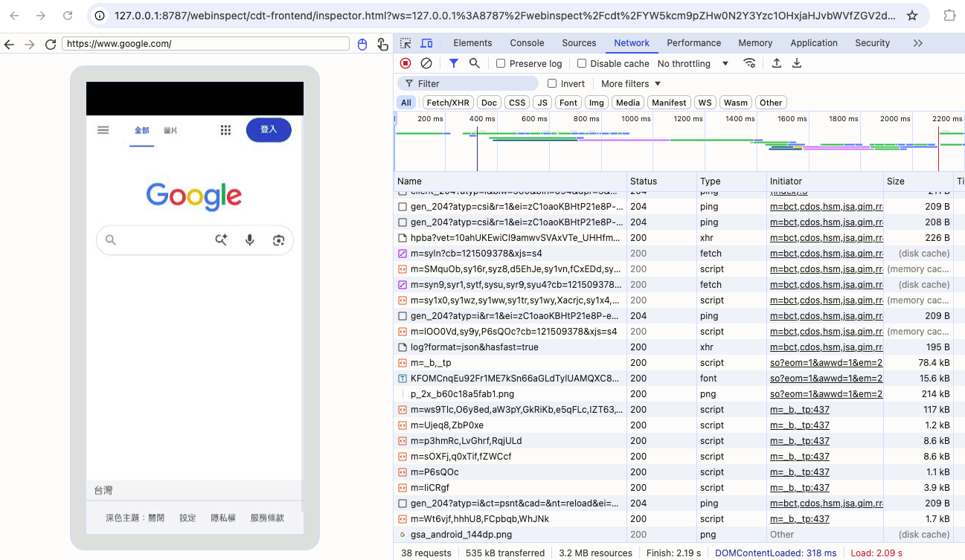Enable the Preserve log checkbox
Screen dimensions: 965x560
pyautogui.click(x=501, y=63)
